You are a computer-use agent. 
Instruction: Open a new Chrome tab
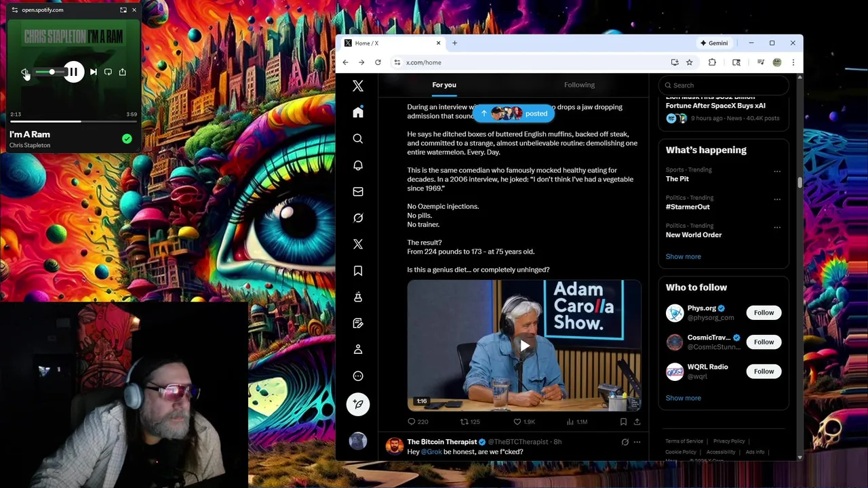[454, 43]
